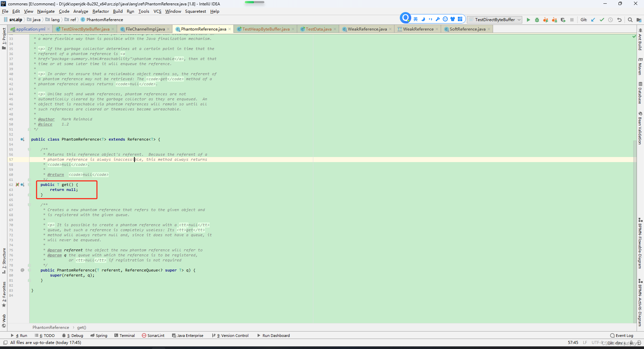Image resolution: width=644 pixels, height=349 pixels.
Task: Commit changes via the green checkmark icon
Action: click(x=602, y=20)
